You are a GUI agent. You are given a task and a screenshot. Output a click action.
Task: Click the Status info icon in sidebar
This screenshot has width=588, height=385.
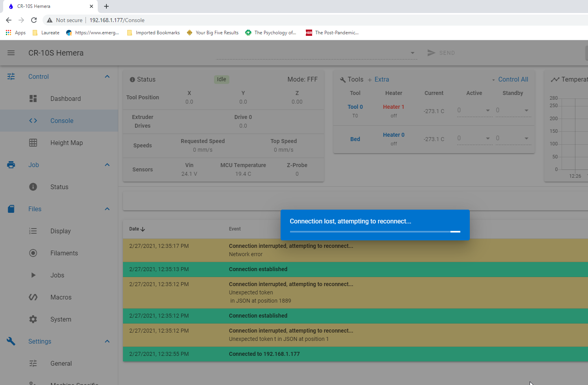33,187
